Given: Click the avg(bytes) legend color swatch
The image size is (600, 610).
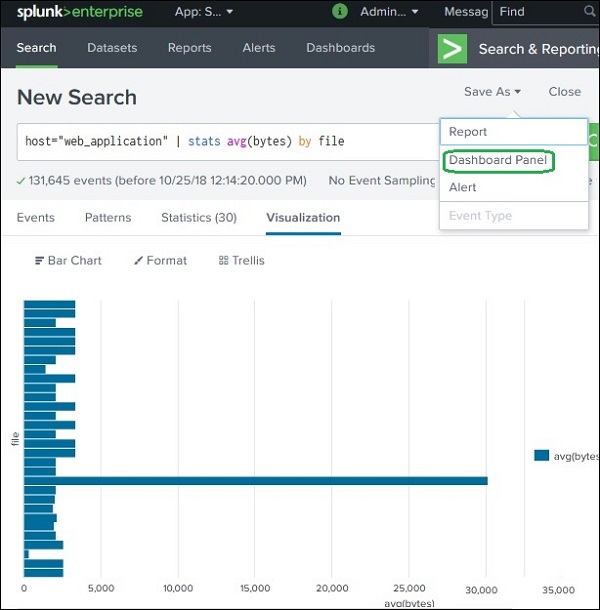Looking at the screenshot, I should pos(541,455).
